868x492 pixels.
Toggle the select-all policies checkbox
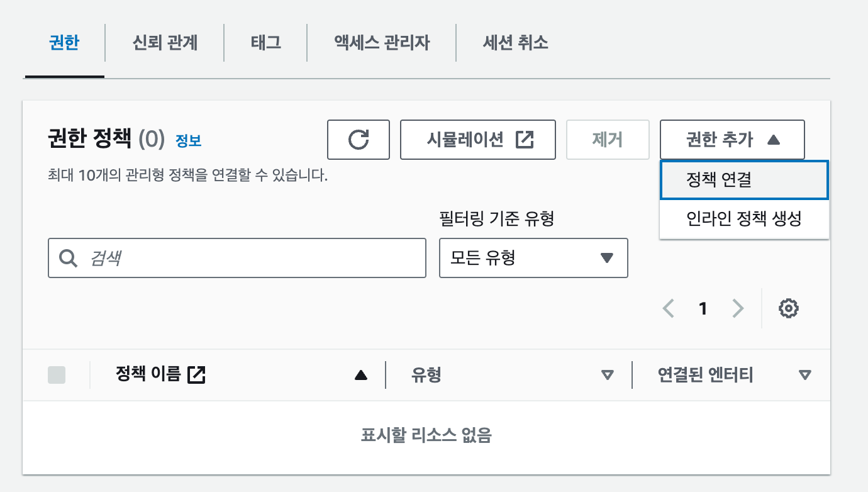tap(57, 376)
